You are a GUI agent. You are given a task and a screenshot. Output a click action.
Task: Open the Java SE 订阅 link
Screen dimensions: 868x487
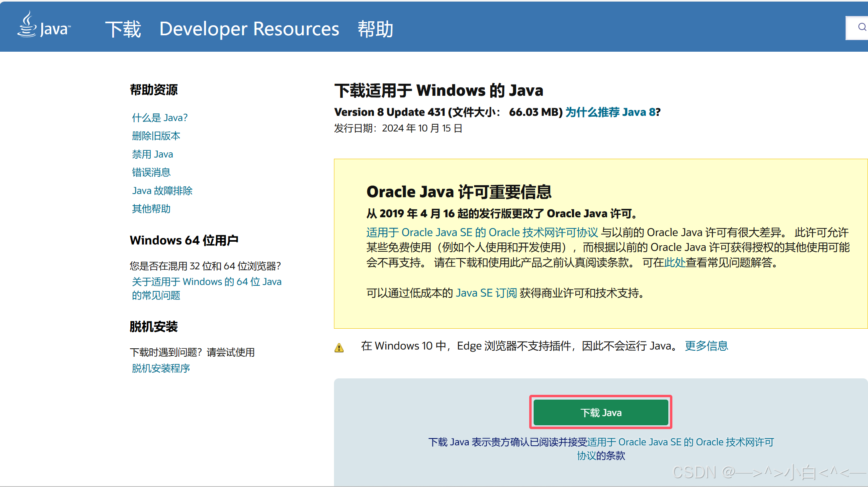click(x=486, y=293)
